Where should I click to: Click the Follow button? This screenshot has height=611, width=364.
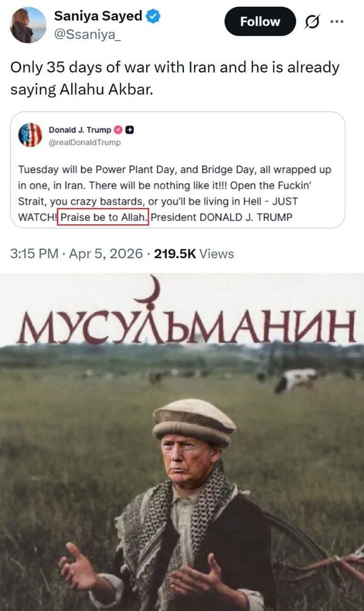pyautogui.click(x=260, y=21)
